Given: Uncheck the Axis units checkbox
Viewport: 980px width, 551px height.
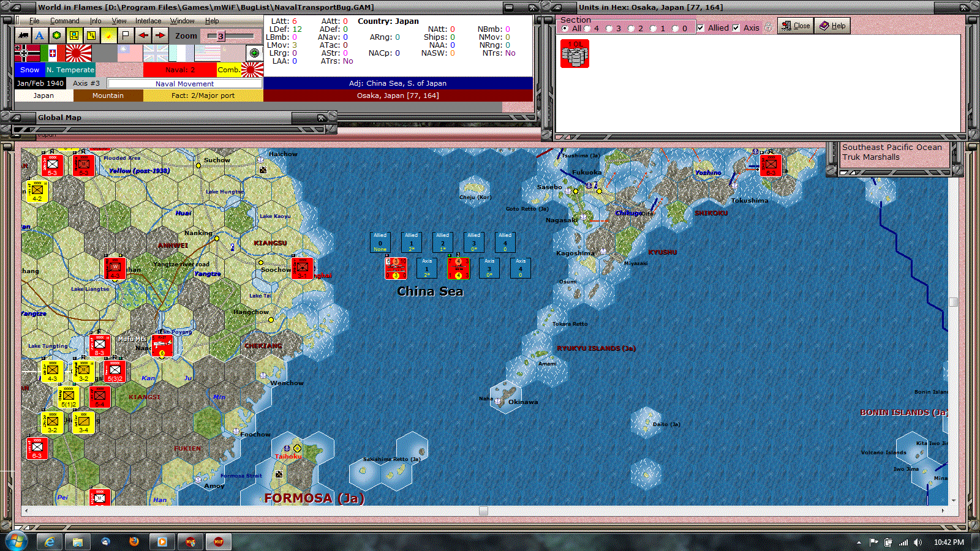Looking at the screenshot, I should pyautogui.click(x=736, y=27).
